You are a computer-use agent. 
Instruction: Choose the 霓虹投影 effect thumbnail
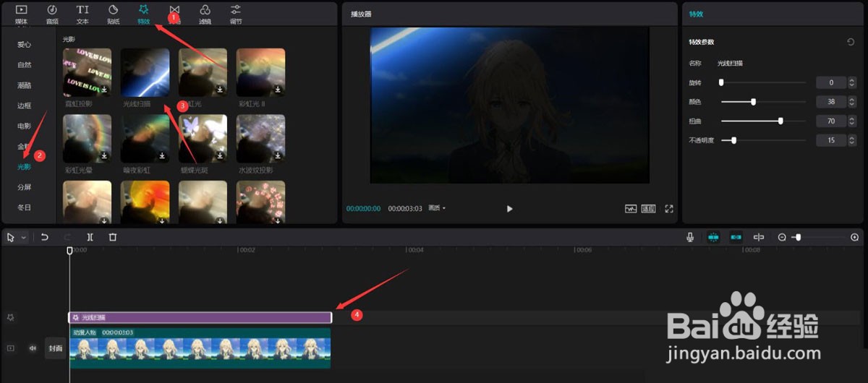[87, 72]
